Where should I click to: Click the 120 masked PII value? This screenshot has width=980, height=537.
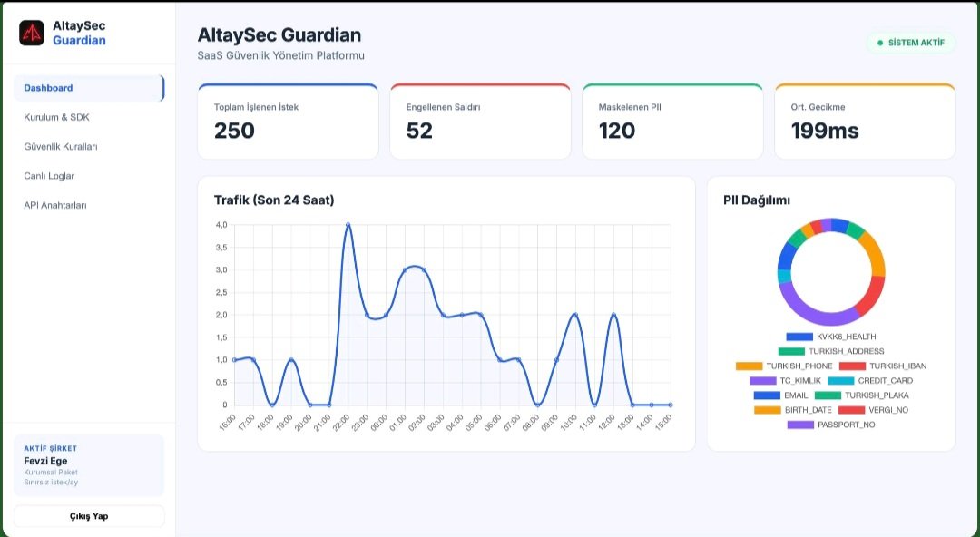pyautogui.click(x=617, y=131)
